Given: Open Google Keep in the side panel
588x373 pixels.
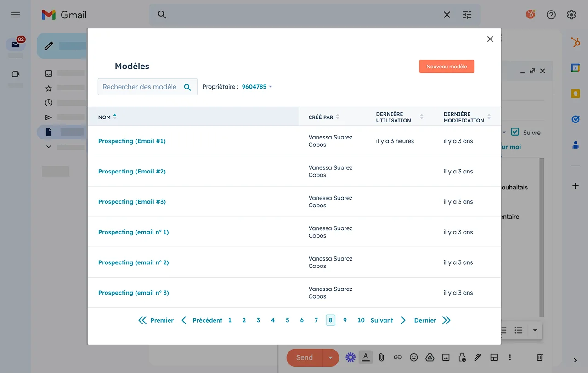Looking at the screenshot, I should [x=575, y=94].
